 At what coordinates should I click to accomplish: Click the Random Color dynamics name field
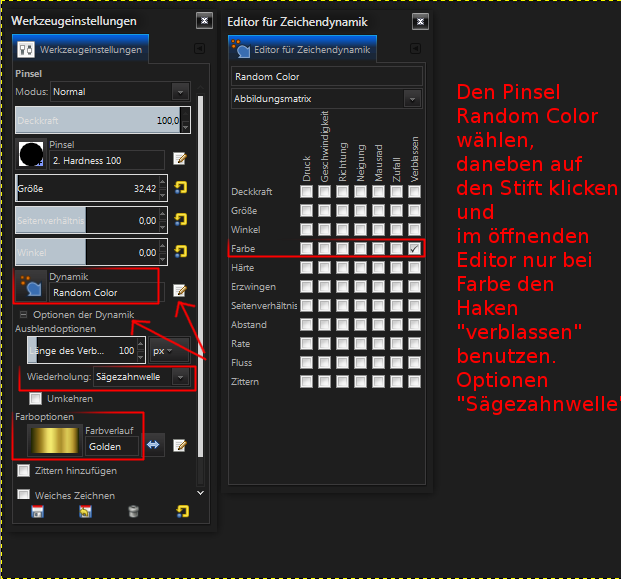[107, 292]
